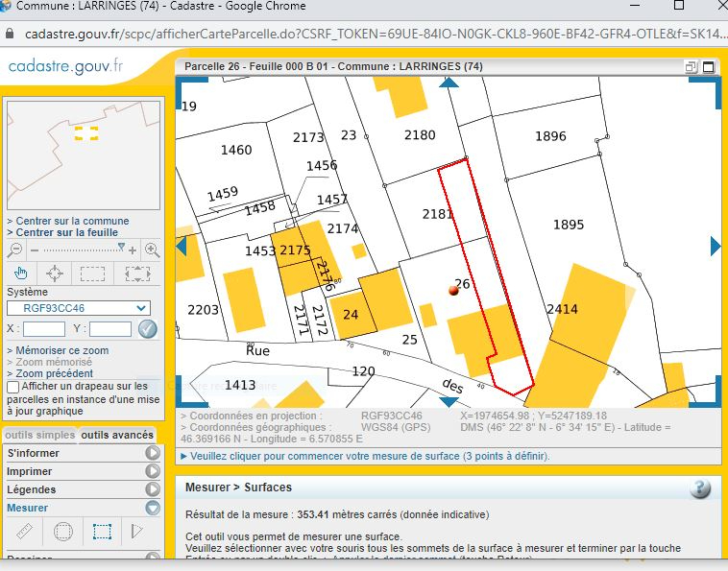Toggle flag display checkbox for pending parcels
This screenshot has height=571, width=728.
[x=13, y=387]
